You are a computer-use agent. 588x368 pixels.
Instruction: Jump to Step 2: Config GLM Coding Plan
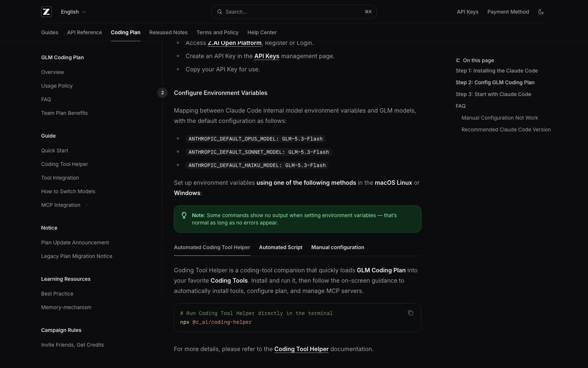point(495,82)
